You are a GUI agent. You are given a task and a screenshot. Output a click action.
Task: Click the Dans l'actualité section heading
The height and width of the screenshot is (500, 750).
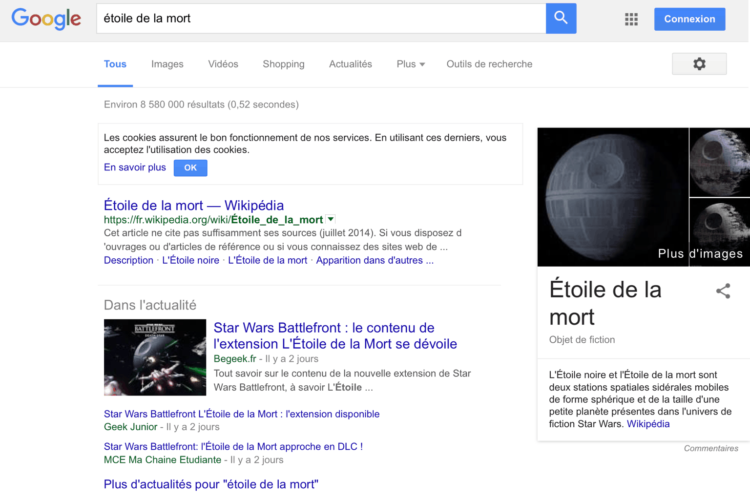tap(150, 305)
